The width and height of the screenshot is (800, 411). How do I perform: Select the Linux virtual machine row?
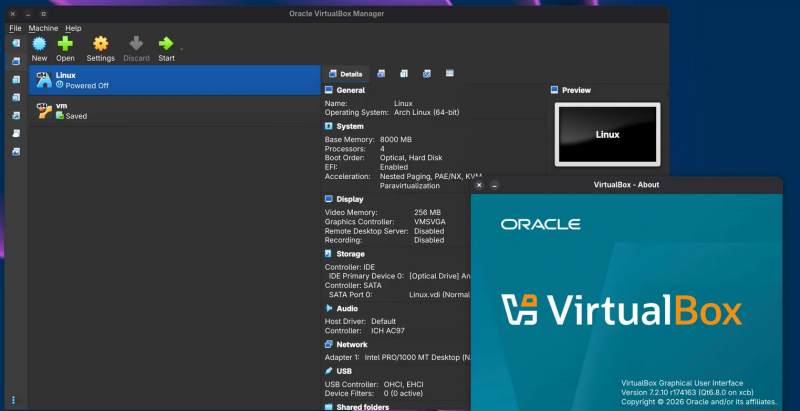click(x=174, y=80)
